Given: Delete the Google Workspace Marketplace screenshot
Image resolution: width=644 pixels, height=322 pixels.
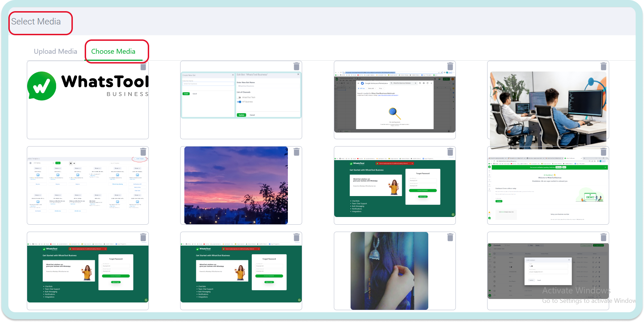Looking at the screenshot, I should 450,66.
